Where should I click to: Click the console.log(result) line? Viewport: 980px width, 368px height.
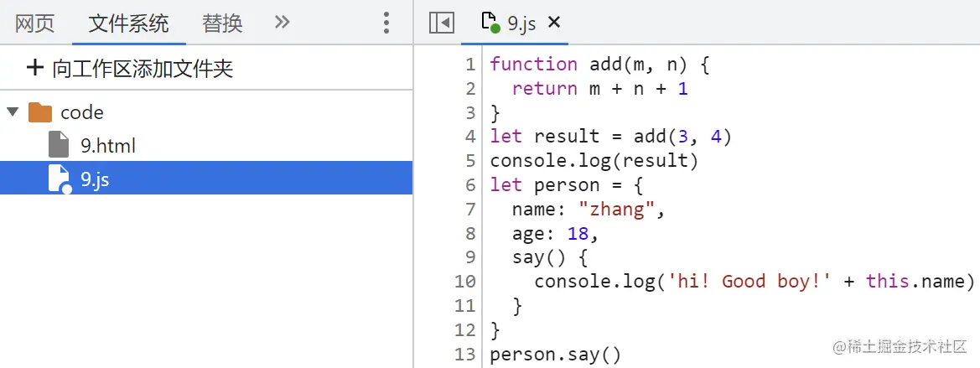[x=594, y=161]
